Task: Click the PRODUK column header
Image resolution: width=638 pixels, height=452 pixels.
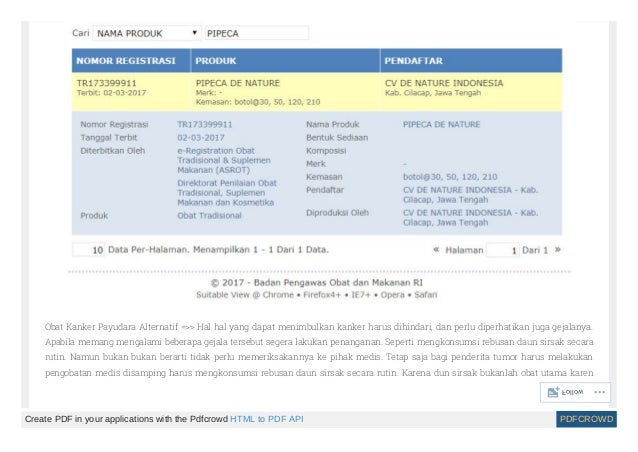Action: (x=285, y=61)
